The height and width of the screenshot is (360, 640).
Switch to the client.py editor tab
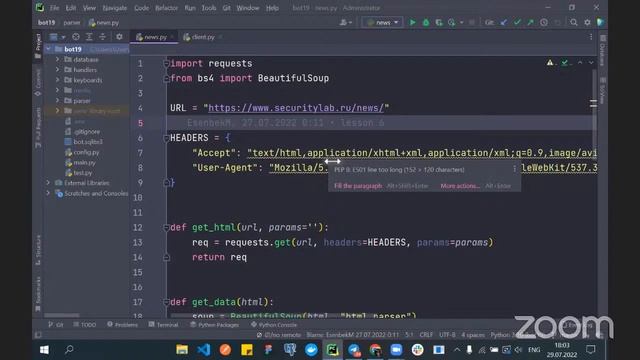point(202,37)
